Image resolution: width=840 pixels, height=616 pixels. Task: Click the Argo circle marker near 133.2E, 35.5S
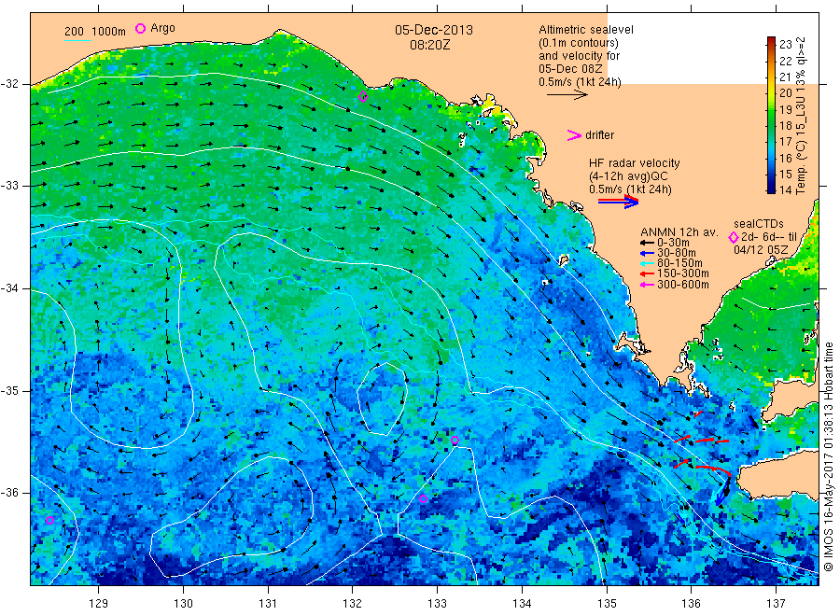(x=455, y=441)
